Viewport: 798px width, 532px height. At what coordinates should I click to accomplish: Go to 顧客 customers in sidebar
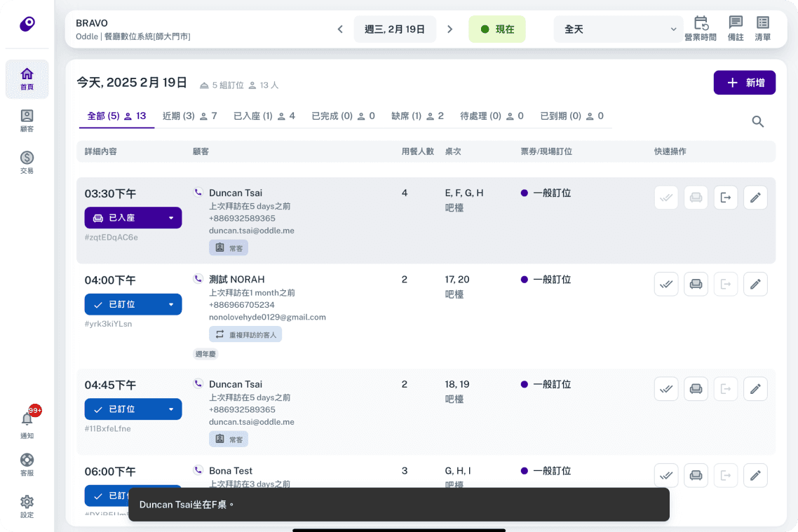pyautogui.click(x=27, y=121)
